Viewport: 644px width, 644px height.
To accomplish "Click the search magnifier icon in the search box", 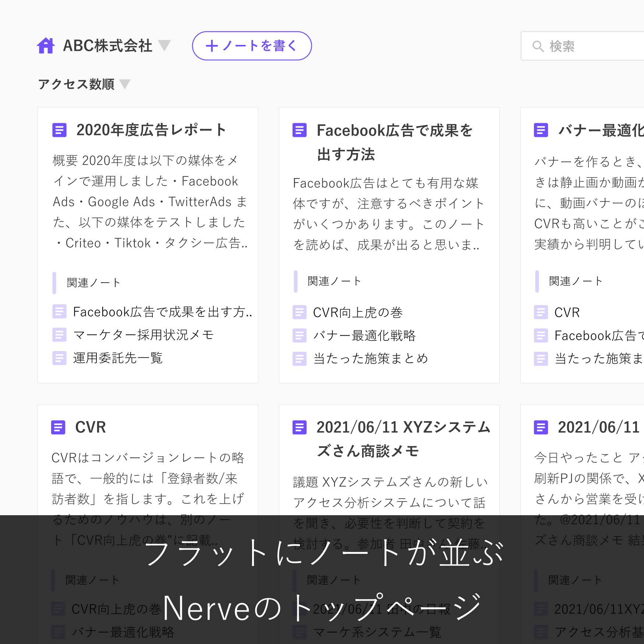I will click(538, 46).
